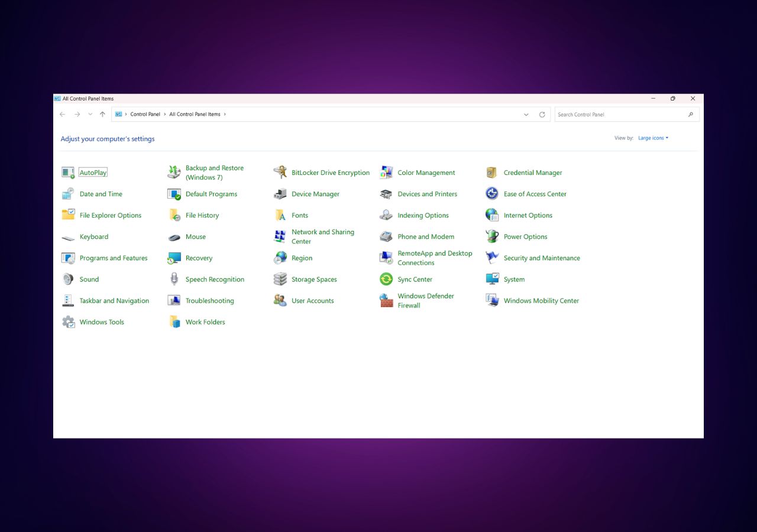Click the Mouse icon
Image resolution: width=757 pixels, height=532 pixels.
click(174, 237)
